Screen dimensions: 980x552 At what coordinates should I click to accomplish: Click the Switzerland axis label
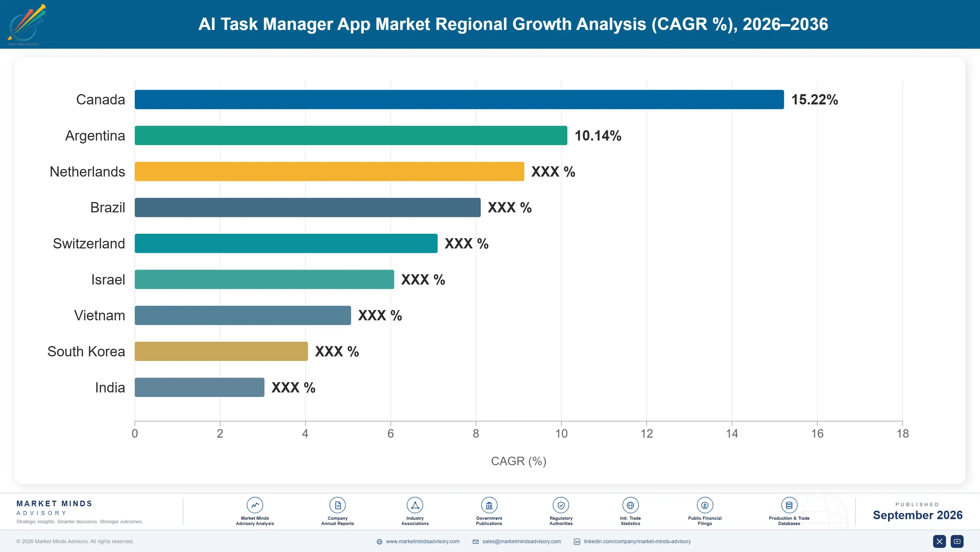[89, 244]
